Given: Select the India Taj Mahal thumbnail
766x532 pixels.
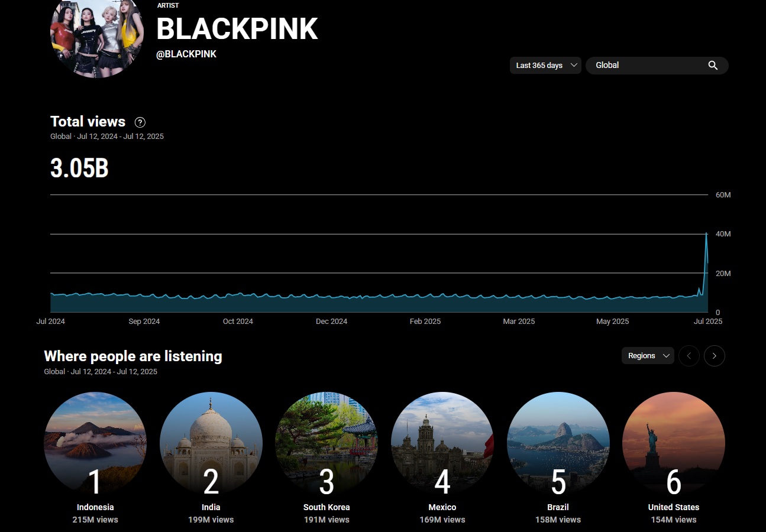Looking at the screenshot, I should coord(211,443).
